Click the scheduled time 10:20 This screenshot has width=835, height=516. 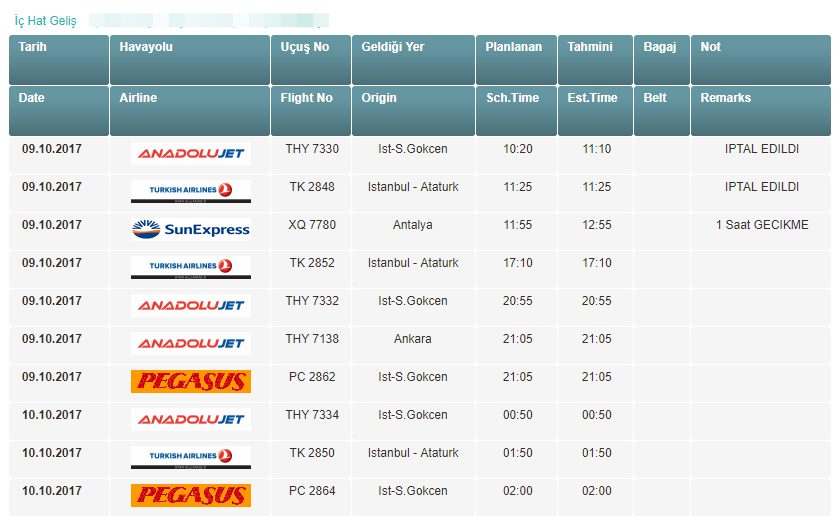518,149
